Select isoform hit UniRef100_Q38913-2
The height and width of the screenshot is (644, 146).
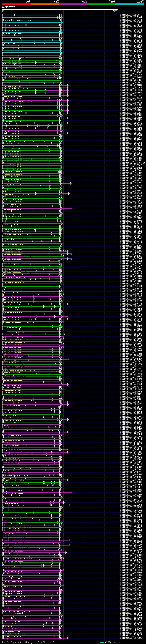click(132, 163)
